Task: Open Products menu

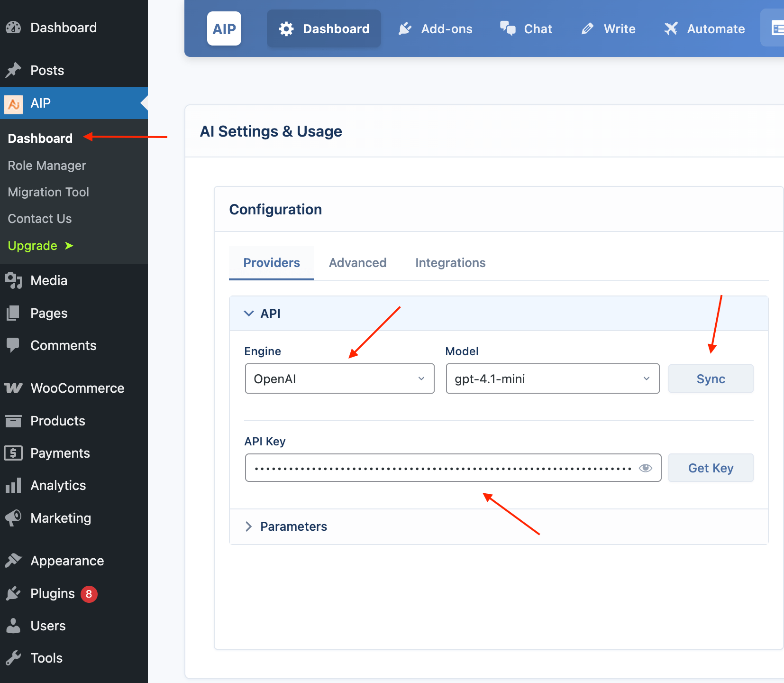Action: [x=74, y=421]
